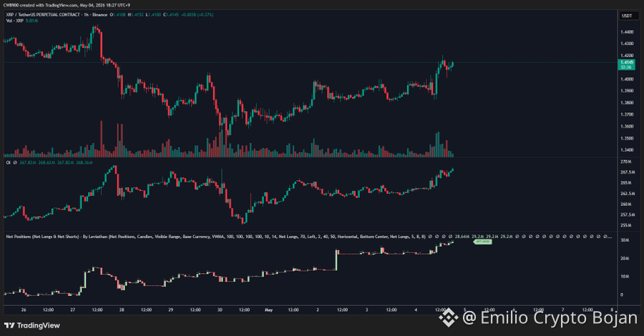The width and height of the screenshot is (644, 336).
Task: Click the 30M label on Net Positions axis
Action: pyautogui.click(x=625, y=240)
